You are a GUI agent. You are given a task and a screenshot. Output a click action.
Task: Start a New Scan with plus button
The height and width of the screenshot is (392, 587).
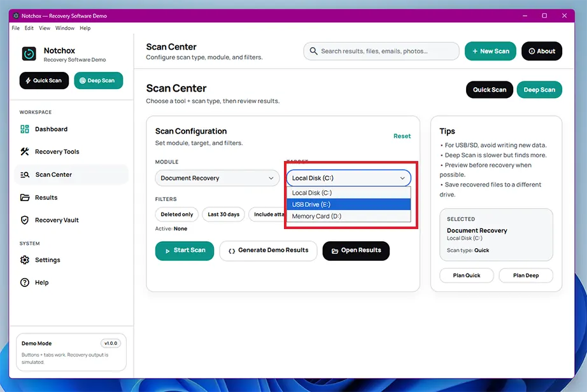(x=490, y=51)
